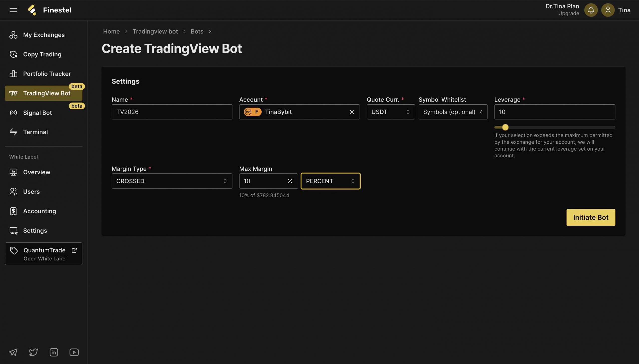Click the Bots breadcrumb link
The width and height of the screenshot is (639, 364).
(x=197, y=31)
